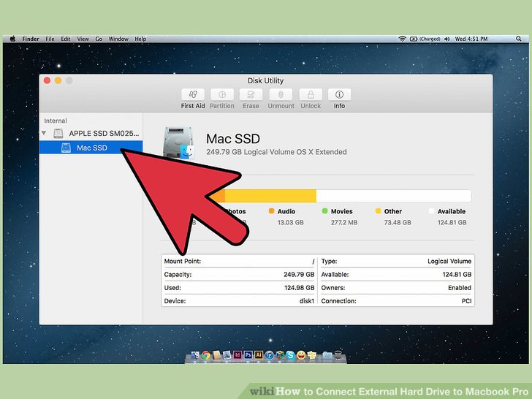Launch Adobe InDesign from the Dock
This screenshot has height=399, width=532.
coord(237,355)
